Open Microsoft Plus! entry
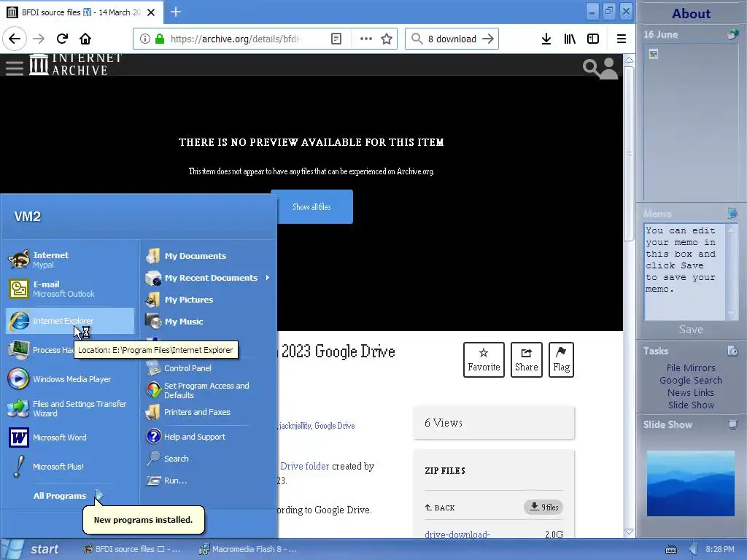The image size is (747, 560). (71, 466)
